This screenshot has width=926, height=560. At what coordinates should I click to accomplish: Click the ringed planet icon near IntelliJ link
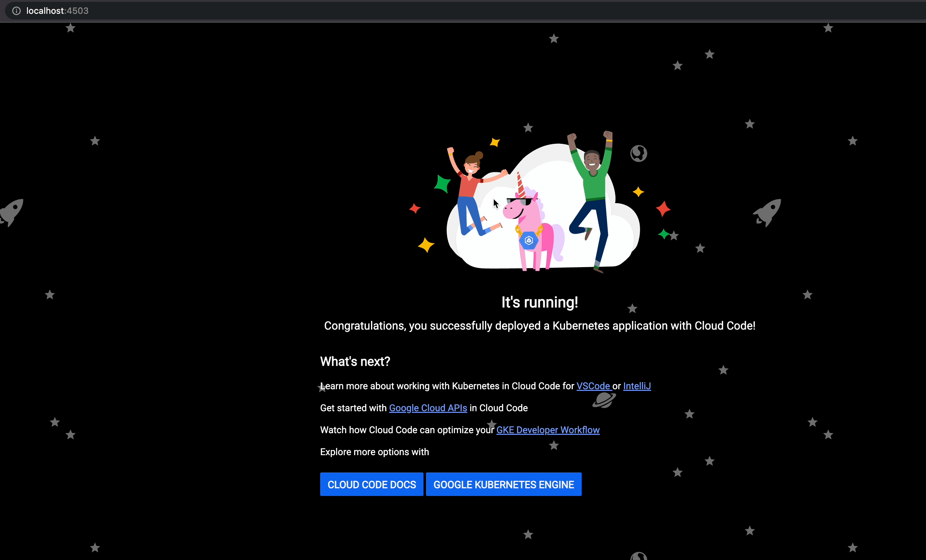[x=604, y=400]
